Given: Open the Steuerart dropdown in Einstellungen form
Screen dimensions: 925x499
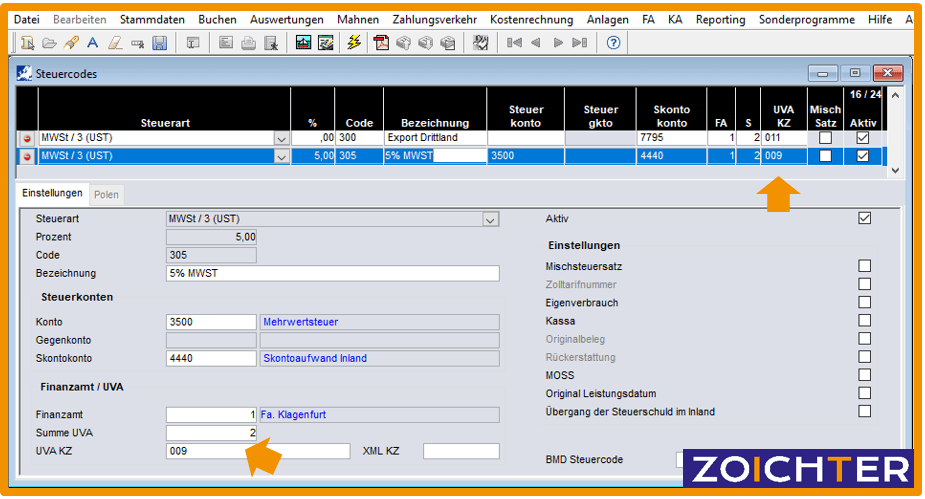Looking at the screenshot, I should pyautogui.click(x=490, y=219).
